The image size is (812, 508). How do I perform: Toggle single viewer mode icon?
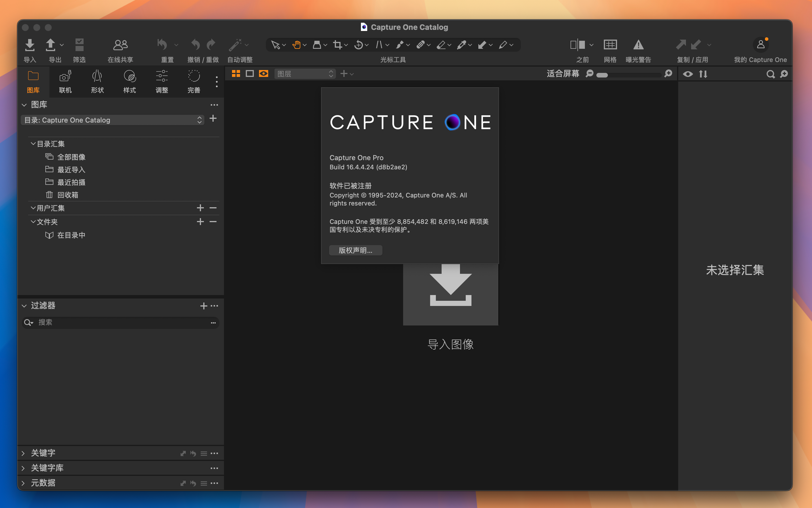(x=250, y=73)
